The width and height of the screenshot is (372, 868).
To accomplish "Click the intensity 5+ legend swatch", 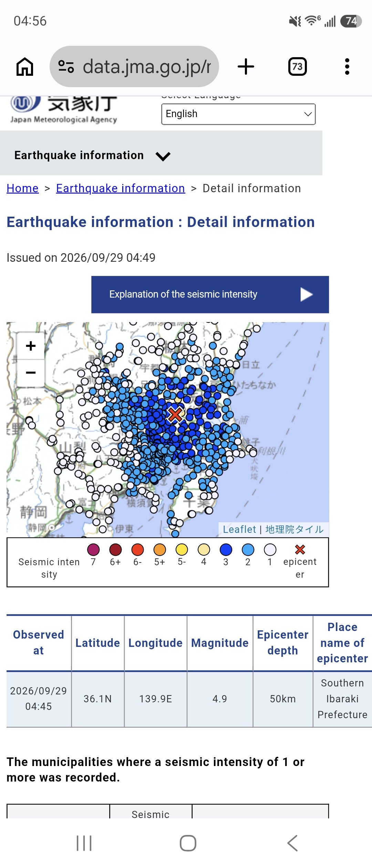I will [159, 550].
